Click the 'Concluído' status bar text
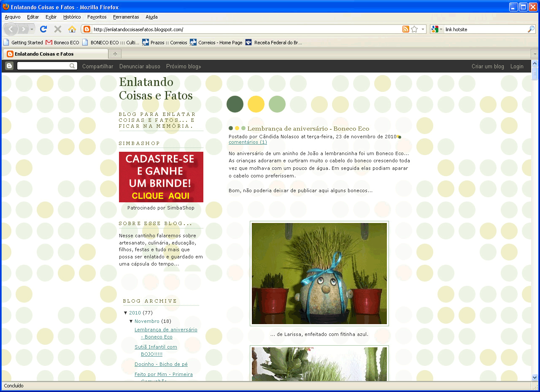 [14, 386]
